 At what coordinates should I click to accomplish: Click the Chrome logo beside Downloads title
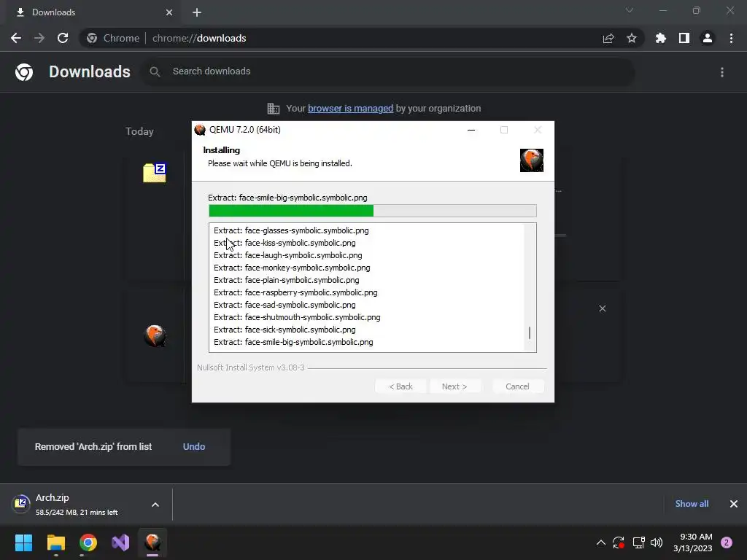coord(24,72)
